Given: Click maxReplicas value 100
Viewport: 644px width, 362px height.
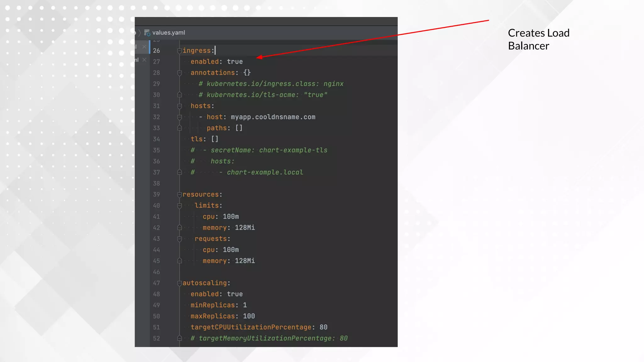Looking at the screenshot, I should tap(249, 316).
